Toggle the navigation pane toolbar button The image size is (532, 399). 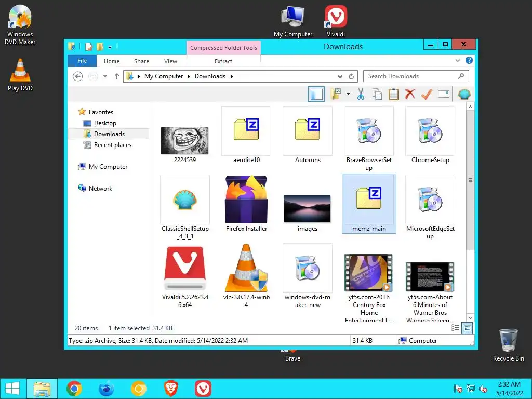[316, 94]
